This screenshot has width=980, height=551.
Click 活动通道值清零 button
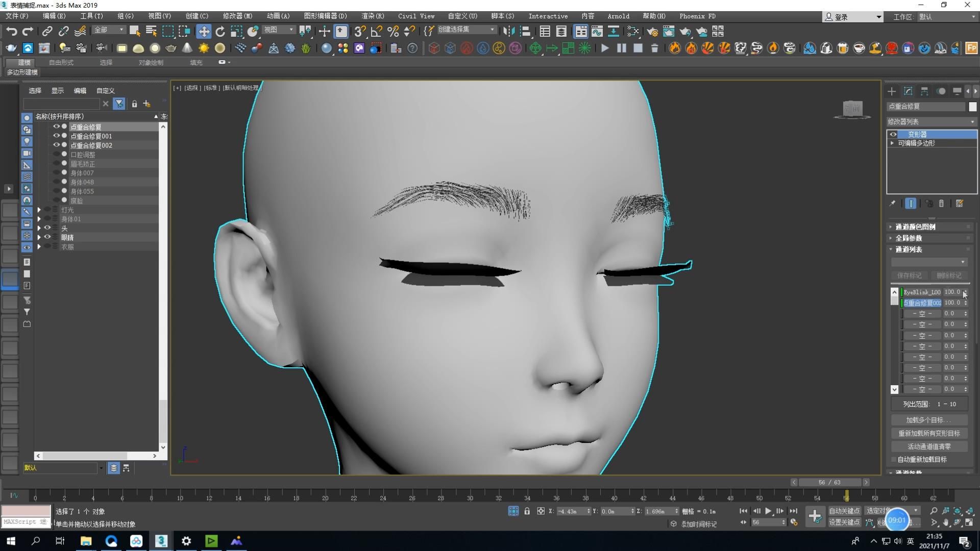(x=929, y=446)
